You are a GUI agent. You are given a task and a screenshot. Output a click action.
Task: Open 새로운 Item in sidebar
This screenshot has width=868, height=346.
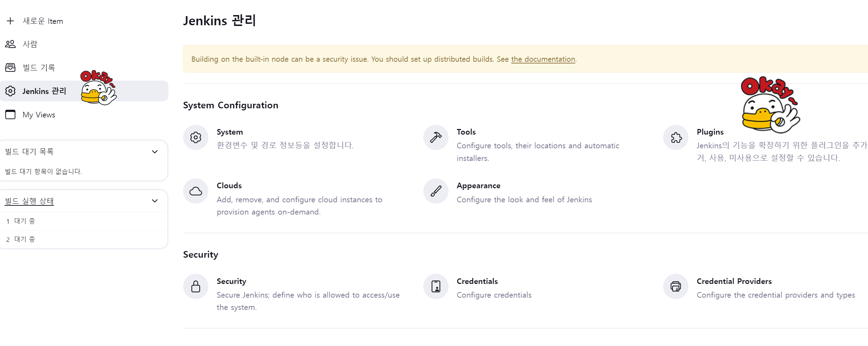point(43,21)
